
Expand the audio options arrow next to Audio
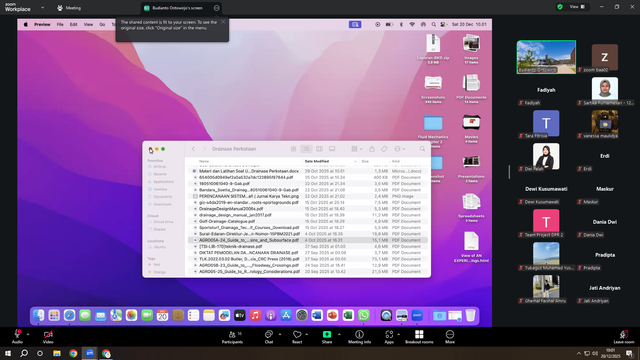[x=28, y=334]
